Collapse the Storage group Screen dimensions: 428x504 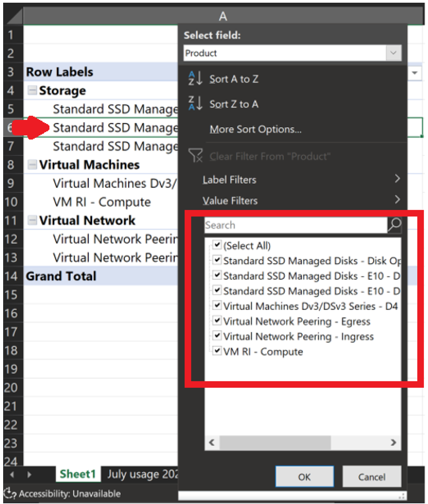(x=32, y=90)
